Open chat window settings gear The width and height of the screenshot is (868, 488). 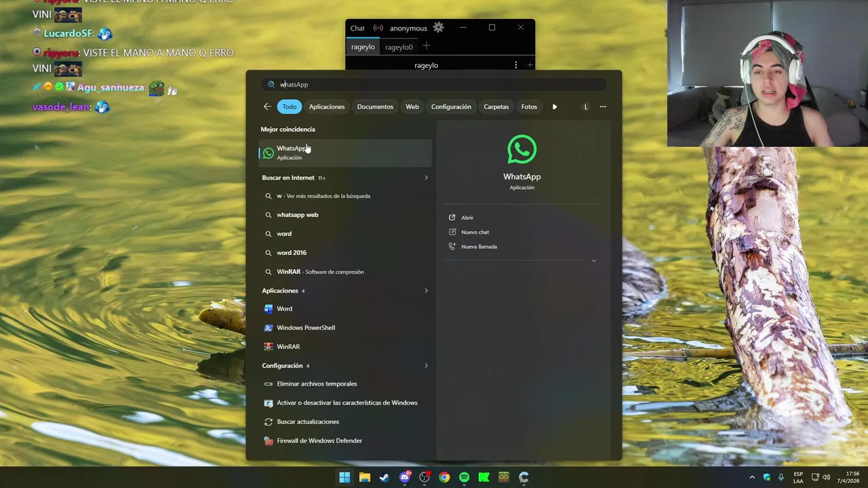(439, 28)
